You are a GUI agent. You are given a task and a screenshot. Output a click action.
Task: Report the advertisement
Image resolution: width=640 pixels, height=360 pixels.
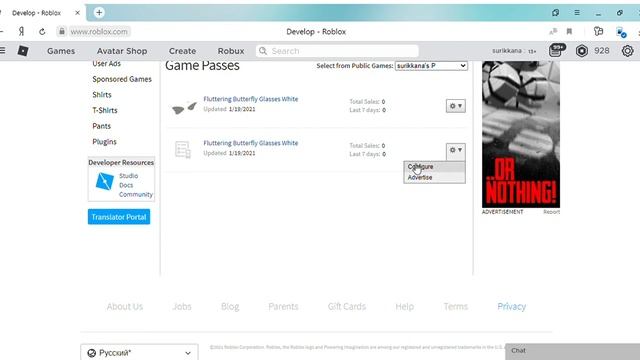point(551,212)
